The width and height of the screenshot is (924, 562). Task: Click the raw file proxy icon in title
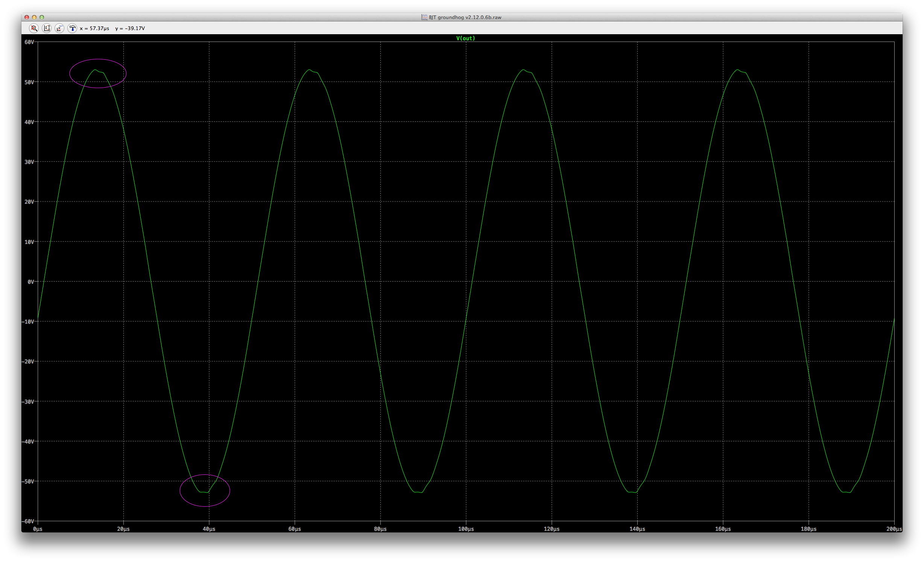424,17
